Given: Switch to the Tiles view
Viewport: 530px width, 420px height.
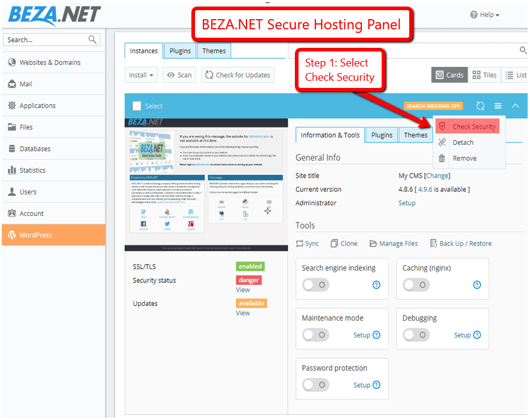Looking at the screenshot, I should coord(485,75).
